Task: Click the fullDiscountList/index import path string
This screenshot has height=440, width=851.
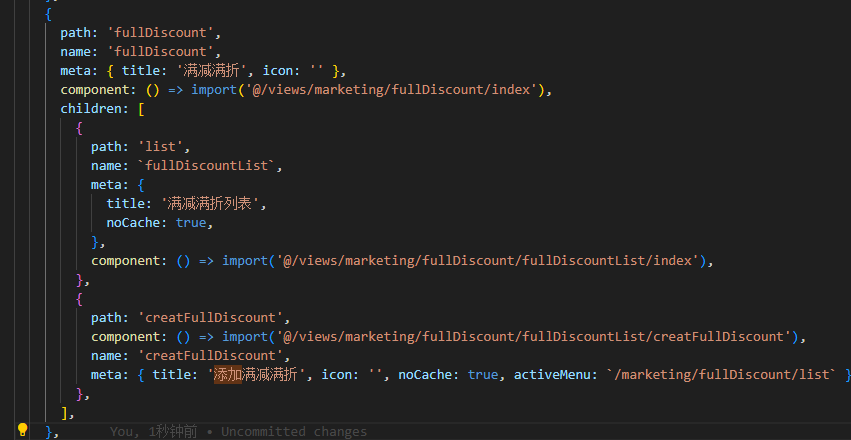Action: (488, 260)
